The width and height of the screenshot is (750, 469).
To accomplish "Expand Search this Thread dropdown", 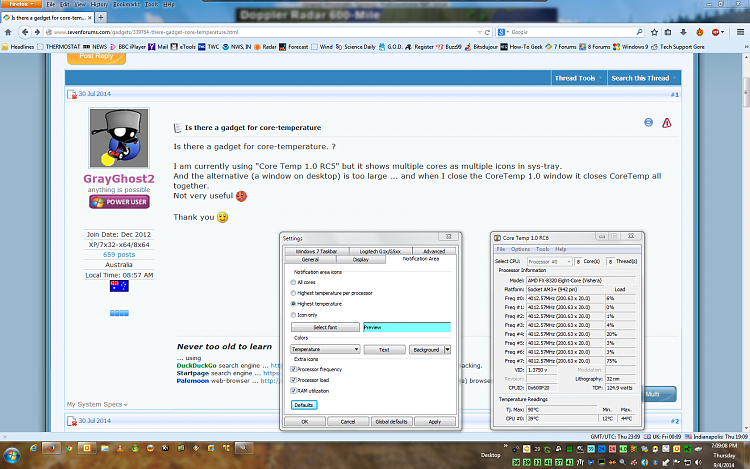I will coord(644,78).
